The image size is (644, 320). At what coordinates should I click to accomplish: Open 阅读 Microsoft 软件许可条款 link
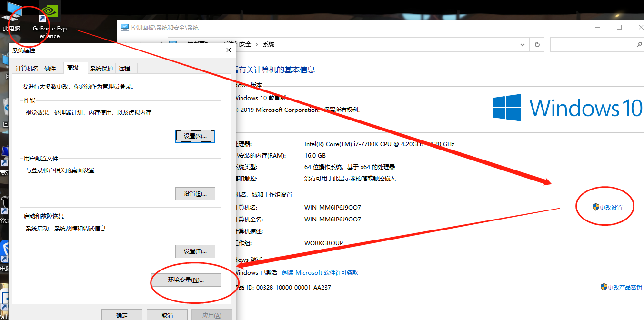(320, 273)
